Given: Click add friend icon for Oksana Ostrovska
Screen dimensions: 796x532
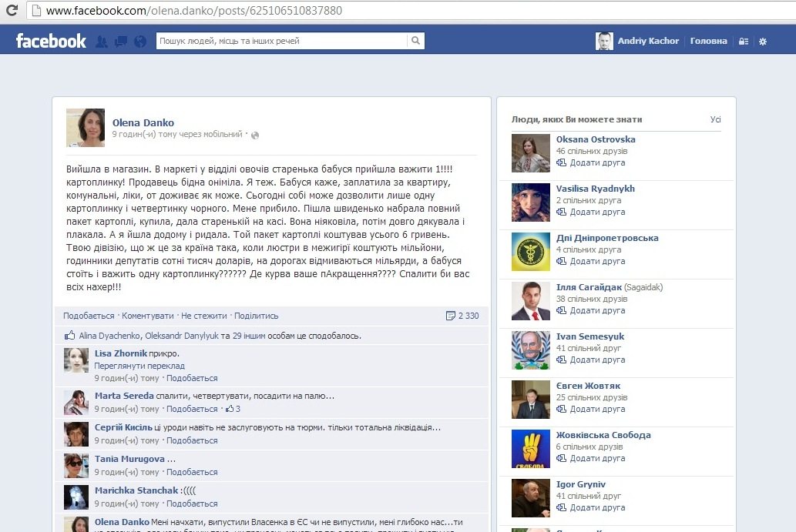Looking at the screenshot, I should (562, 162).
